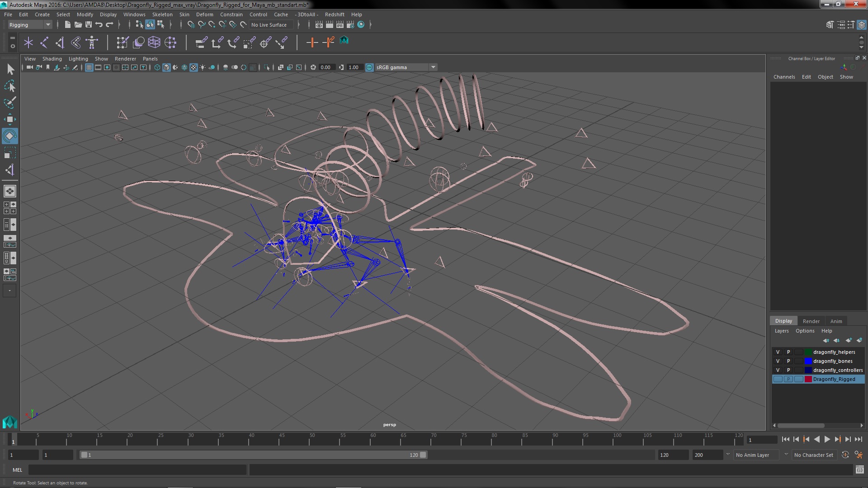Open the Deform menu

204,14
